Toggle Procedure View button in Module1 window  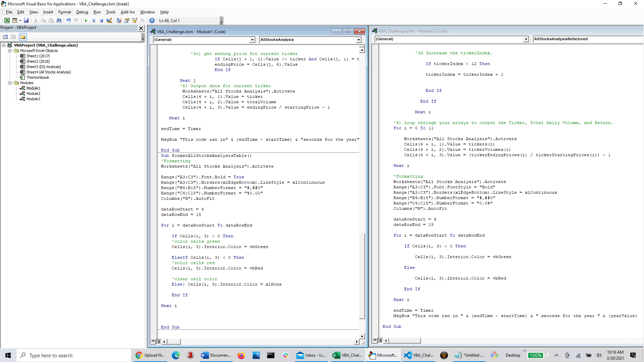click(153, 341)
